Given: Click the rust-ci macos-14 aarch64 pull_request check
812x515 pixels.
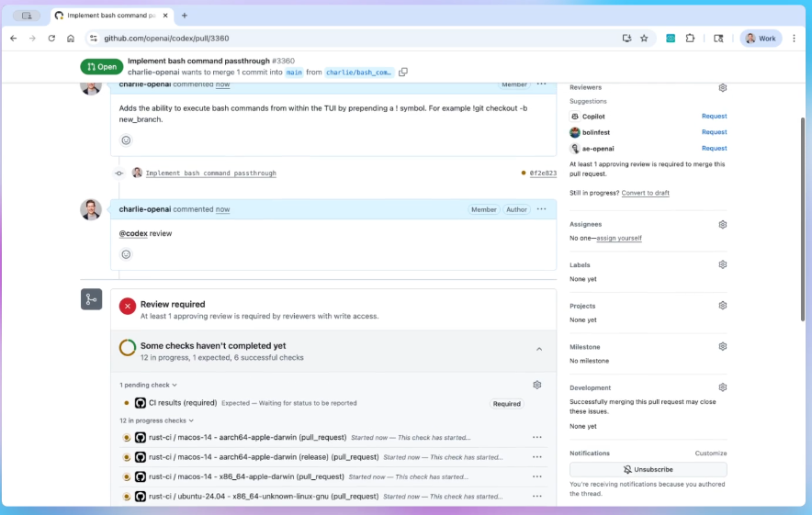Looking at the screenshot, I should tap(247, 437).
